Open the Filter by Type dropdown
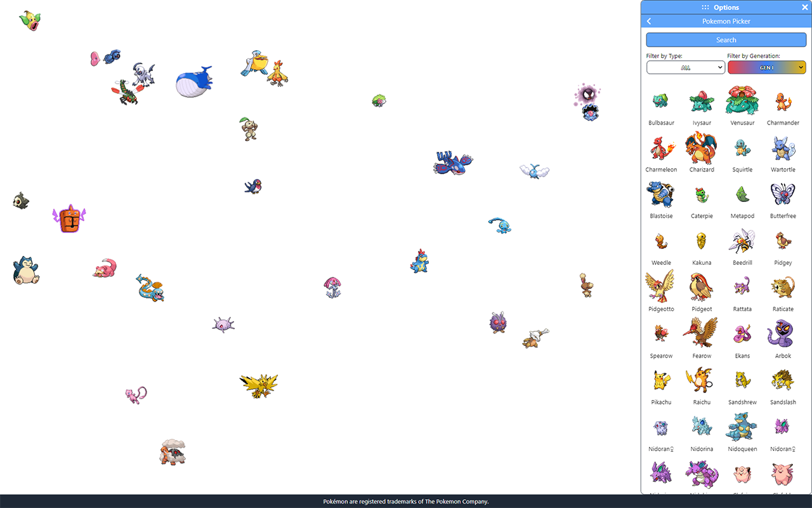 pyautogui.click(x=686, y=67)
